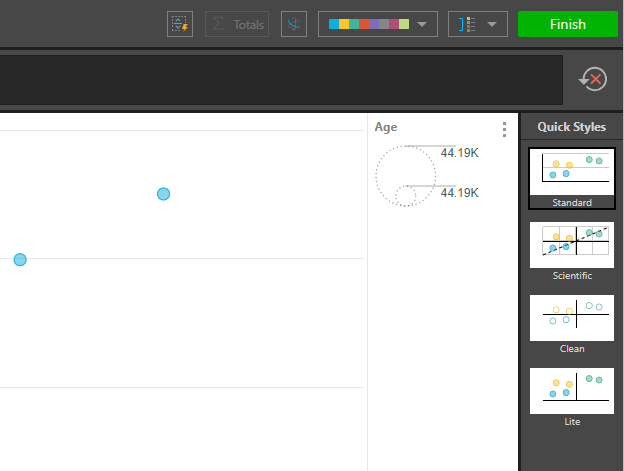Click the reset undo icon with red X
The height and width of the screenshot is (471, 624).
click(593, 79)
